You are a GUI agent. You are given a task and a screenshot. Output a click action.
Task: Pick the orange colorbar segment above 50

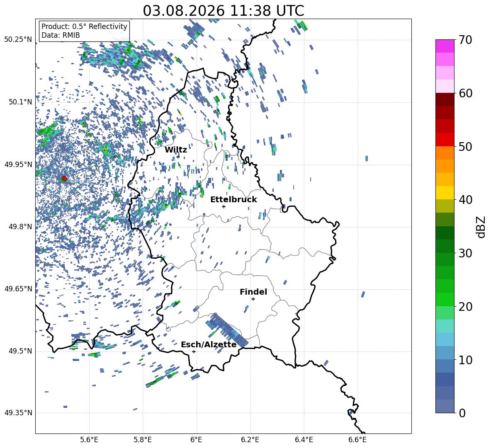click(445, 153)
